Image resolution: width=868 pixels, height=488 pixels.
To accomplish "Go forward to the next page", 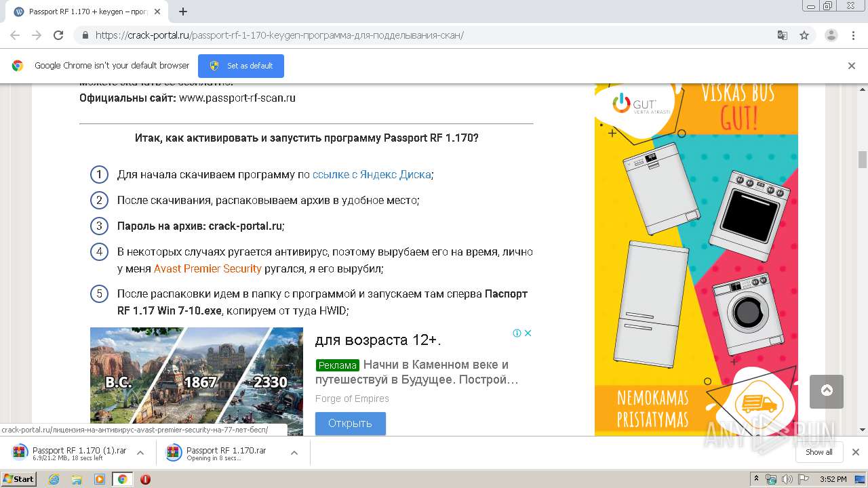I will pyautogui.click(x=37, y=35).
